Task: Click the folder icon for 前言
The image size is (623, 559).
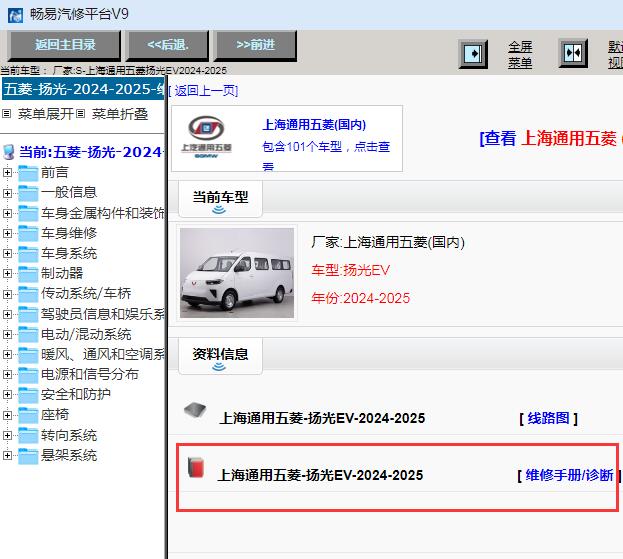Action: 28,173
